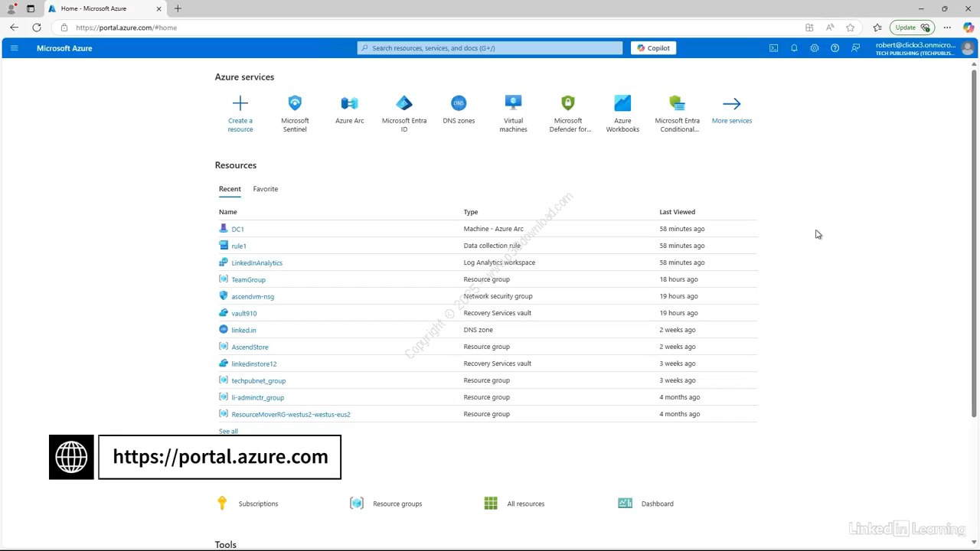Click the Last Viewed column header
The image size is (980, 551).
(678, 212)
